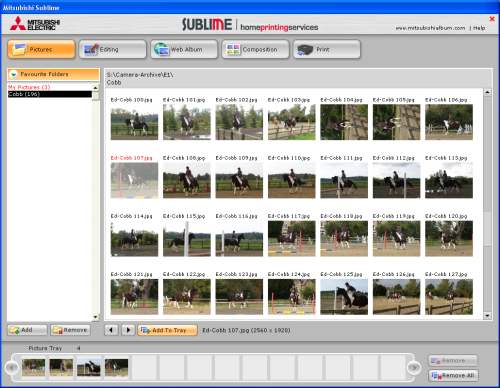Screen dimensions: 500x388
Task: Select thumbnail Ed-Cobb 109.jpg
Action: coord(239,180)
